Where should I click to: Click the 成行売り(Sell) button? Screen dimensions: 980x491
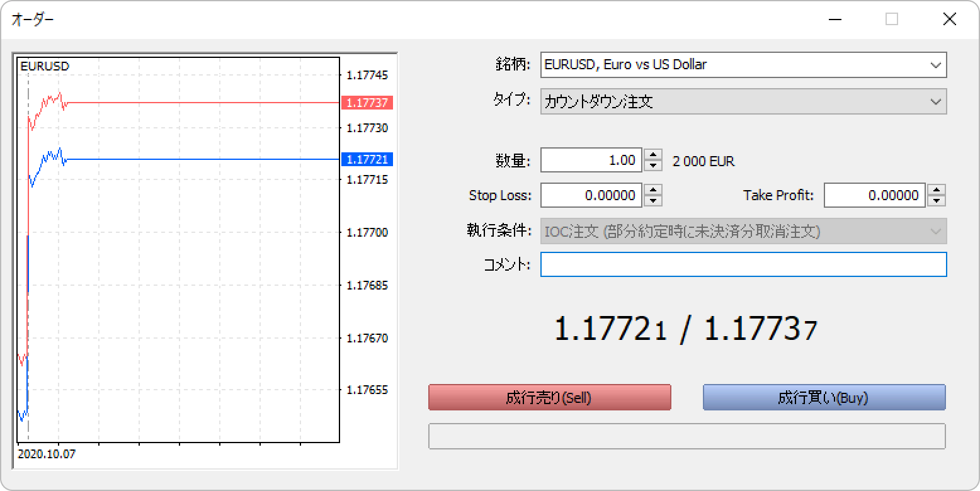549,397
